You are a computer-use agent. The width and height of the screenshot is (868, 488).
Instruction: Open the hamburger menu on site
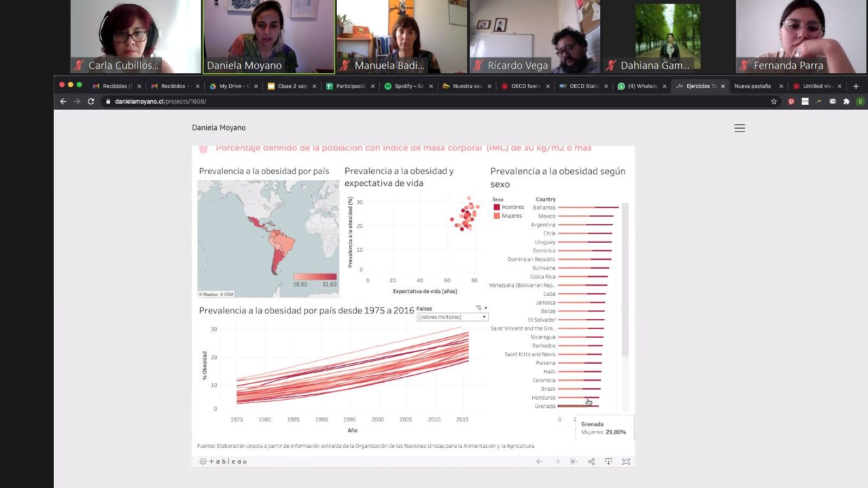pyautogui.click(x=739, y=128)
